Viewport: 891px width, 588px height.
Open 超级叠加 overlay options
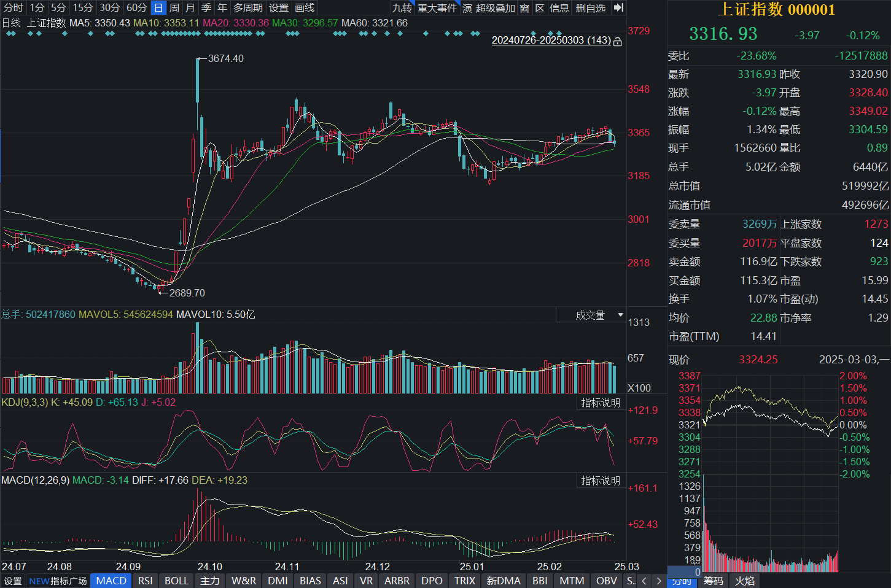(496, 8)
